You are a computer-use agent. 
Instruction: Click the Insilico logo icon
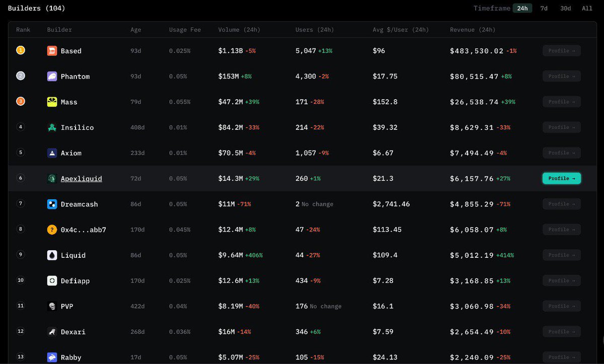(x=52, y=127)
